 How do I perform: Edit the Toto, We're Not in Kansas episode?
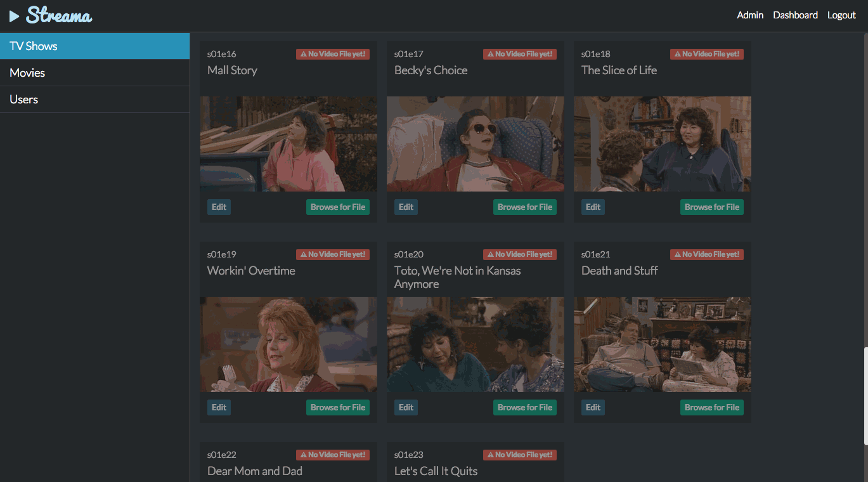click(406, 407)
